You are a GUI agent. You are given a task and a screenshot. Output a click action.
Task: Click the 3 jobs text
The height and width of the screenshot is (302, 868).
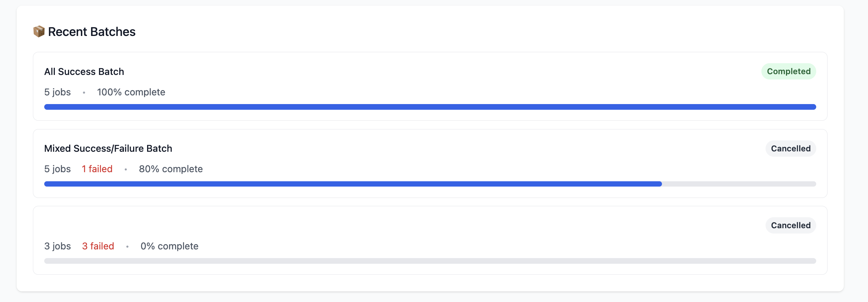coord(57,246)
